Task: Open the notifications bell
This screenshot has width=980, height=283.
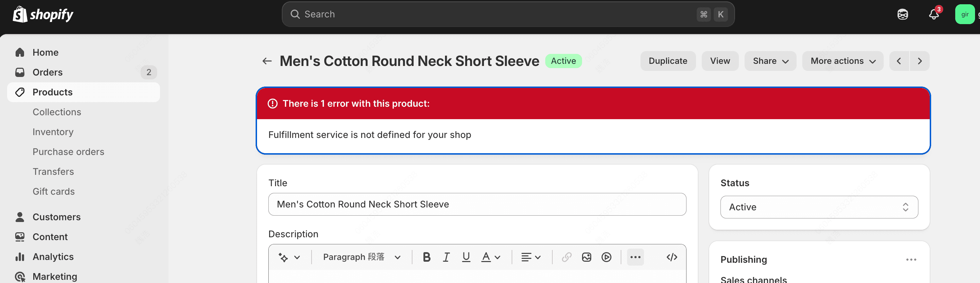Action: tap(934, 15)
